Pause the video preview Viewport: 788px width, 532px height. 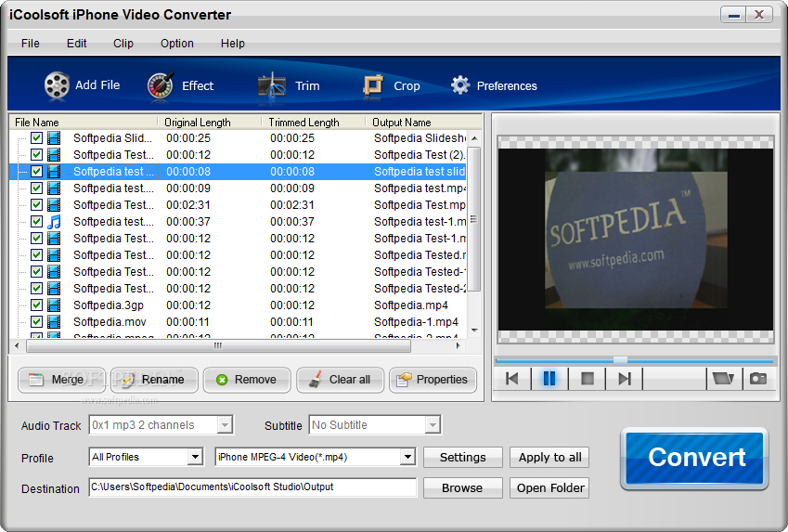point(549,379)
